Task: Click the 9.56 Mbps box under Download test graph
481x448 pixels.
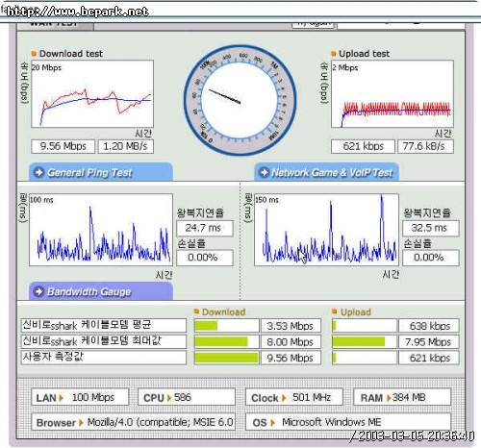Action: point(63,146)
